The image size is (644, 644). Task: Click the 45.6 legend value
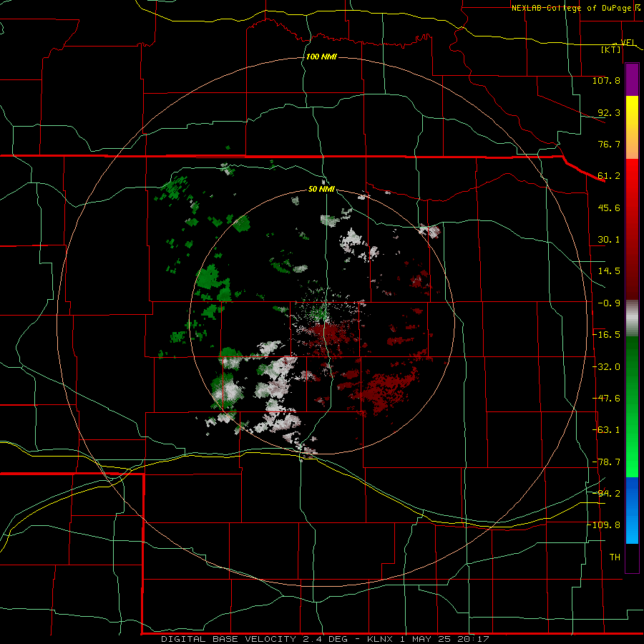[609, 208]
